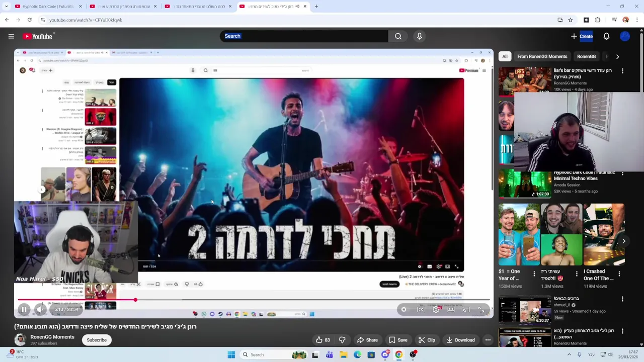The width and height of the screenshot is (644, 362).
Task: Seek on the red video progress bar
Action: [254, 300]
